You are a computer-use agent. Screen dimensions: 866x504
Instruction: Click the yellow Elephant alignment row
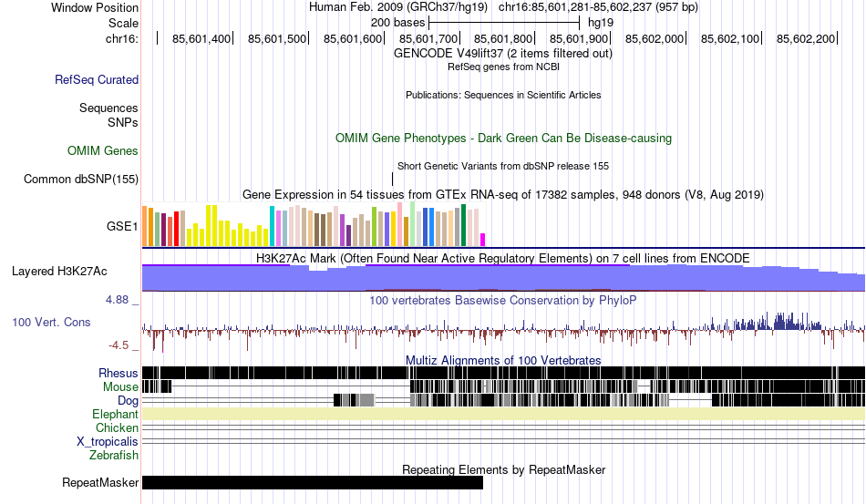[x=504, y=414]
